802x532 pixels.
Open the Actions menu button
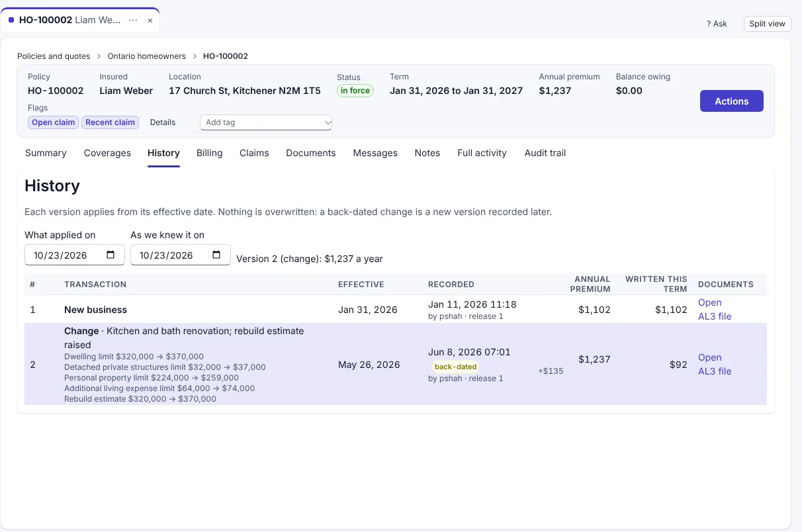(x=732, y=101)
